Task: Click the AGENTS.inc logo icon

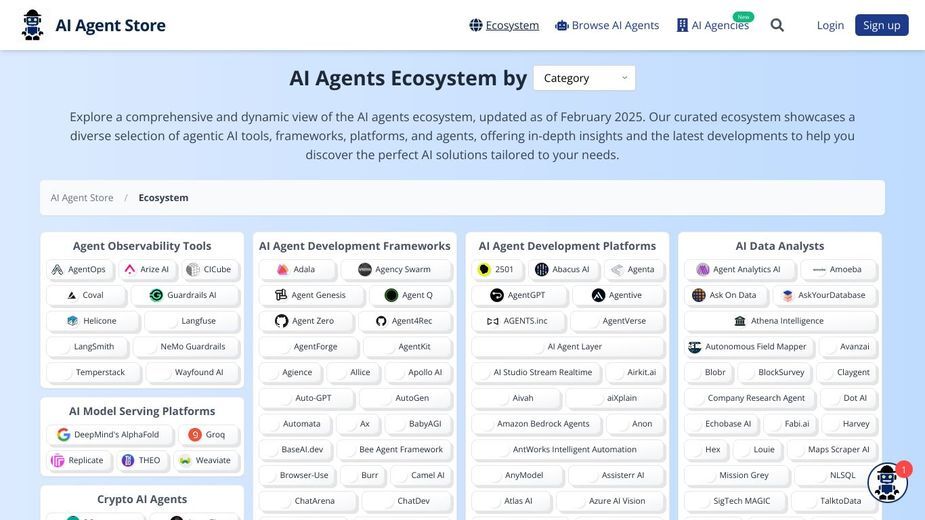Action: coord(493,321)
